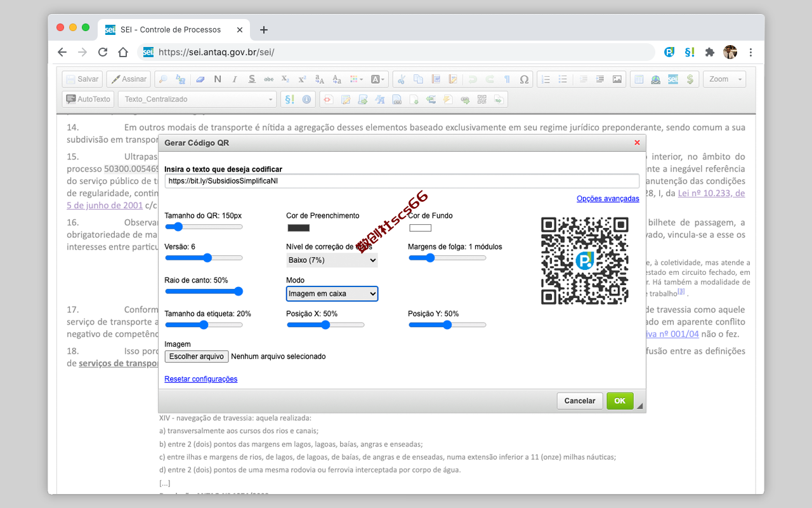Viewport: 812px width, 508px height.
Task: Click the AutoTexto button
Action: point(88,99)
